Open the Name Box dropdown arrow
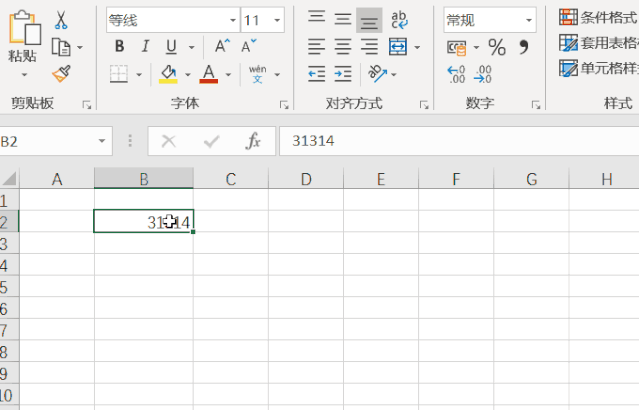 [x=102, y=141]
